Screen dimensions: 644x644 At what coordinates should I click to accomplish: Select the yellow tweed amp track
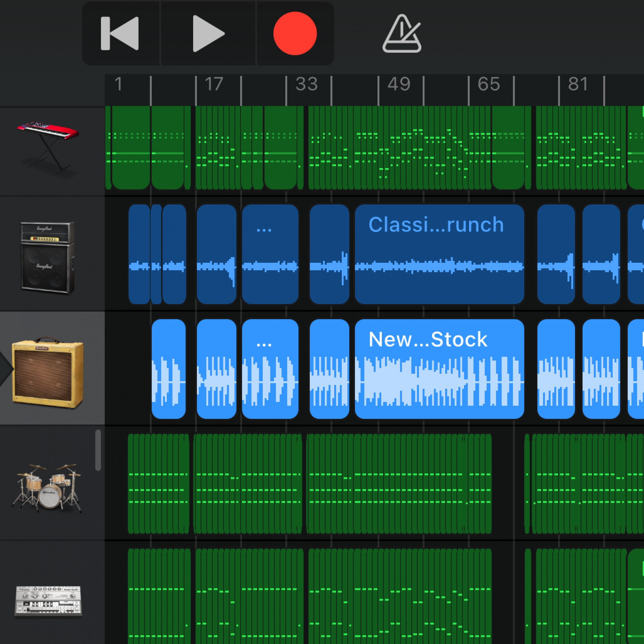(48, 372)
